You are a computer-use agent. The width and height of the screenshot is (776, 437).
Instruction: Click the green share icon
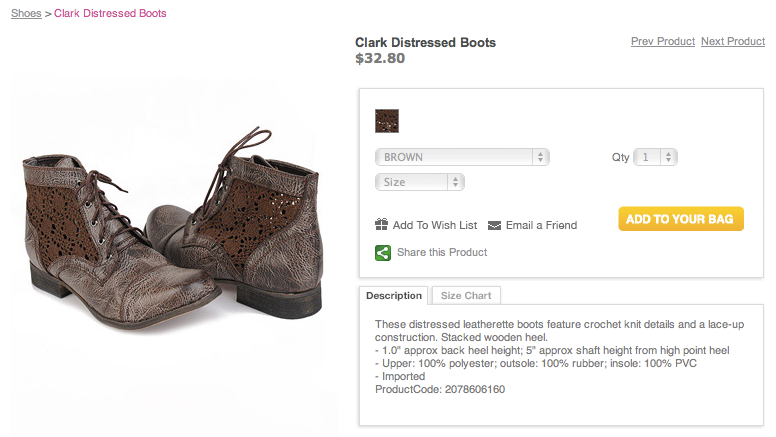click(383, 252)
